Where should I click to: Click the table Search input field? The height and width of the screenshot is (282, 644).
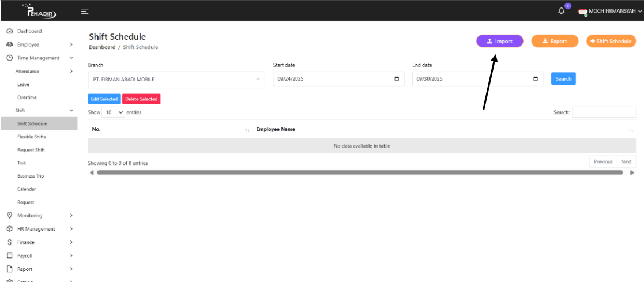coord(604,112)
